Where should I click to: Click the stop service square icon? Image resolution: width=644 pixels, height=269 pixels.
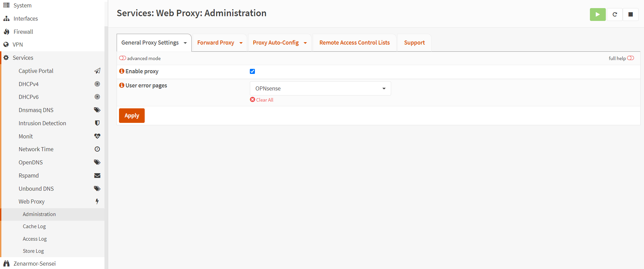click(x=630, y=15)
